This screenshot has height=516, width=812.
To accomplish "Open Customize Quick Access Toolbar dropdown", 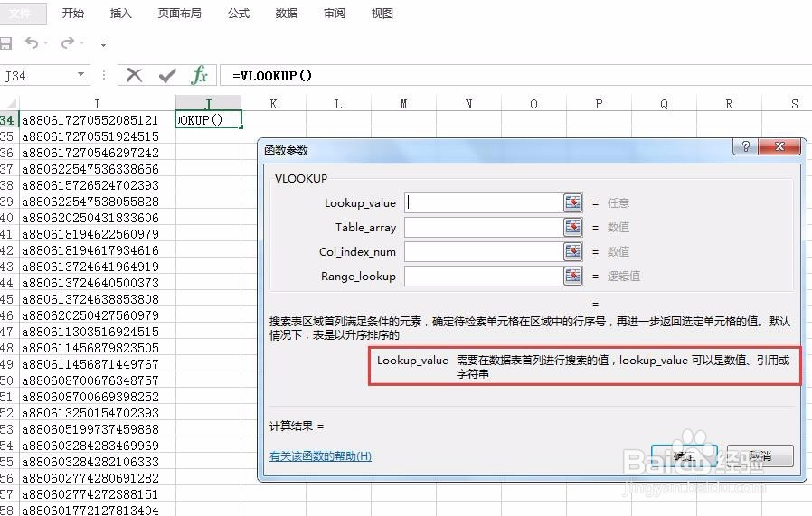I will click(104, 44).
